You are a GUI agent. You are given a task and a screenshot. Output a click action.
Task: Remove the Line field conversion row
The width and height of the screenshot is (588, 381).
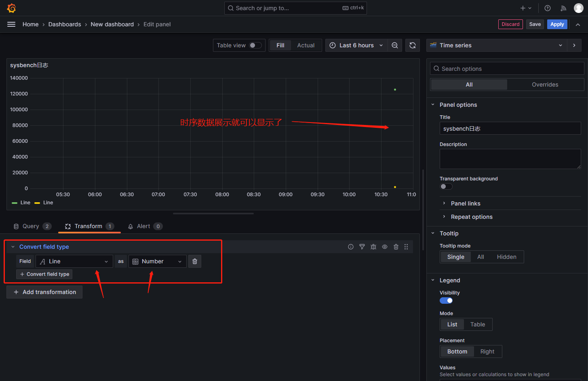click(195, 261)
